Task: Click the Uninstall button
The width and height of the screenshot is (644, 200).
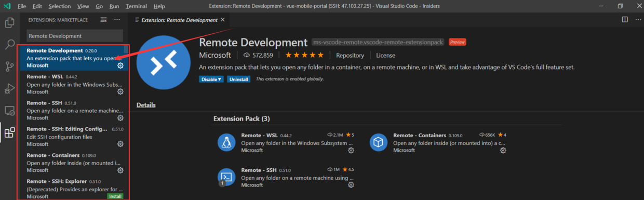Action: tap(238, 79)
